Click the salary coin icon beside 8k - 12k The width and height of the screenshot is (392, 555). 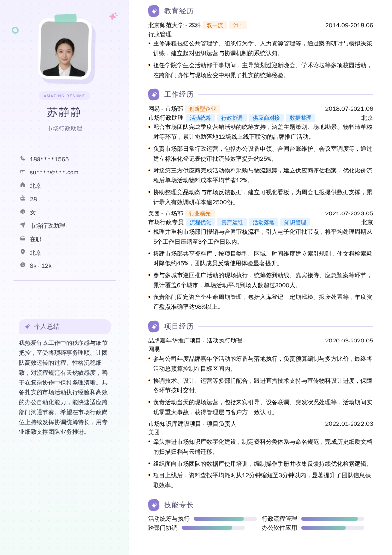[x=23, y=265]
